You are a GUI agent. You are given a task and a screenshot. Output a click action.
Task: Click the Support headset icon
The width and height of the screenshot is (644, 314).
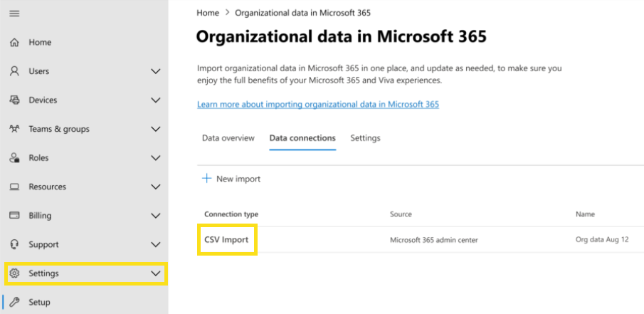click(x=14, y=244)
